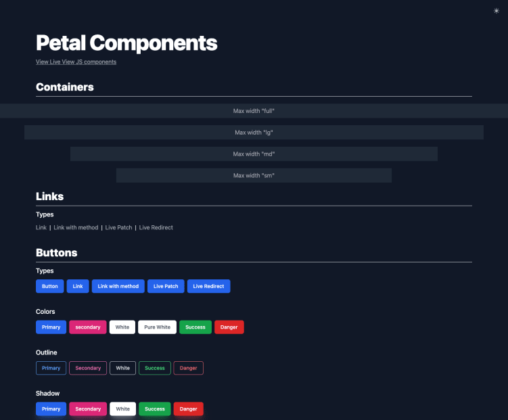Click the "Live Patch" text link
The width and height of the screenshot is (508, 420).
point(118,228)
